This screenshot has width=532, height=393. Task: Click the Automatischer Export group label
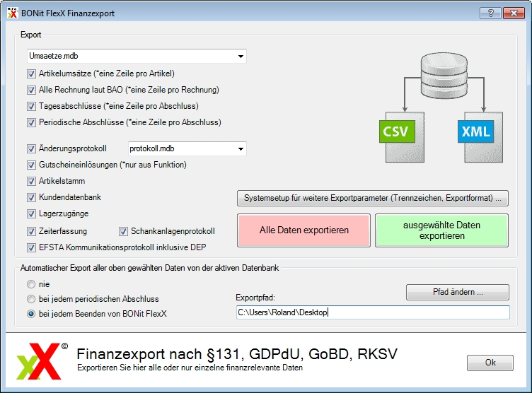[x=150, y=268]
